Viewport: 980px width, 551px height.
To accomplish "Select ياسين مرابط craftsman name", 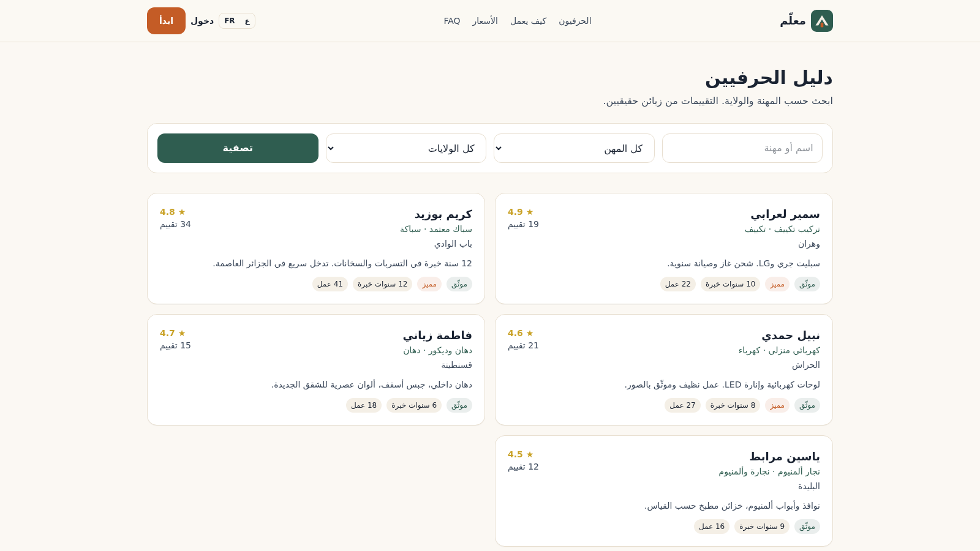I will click(x=785, y=457).
